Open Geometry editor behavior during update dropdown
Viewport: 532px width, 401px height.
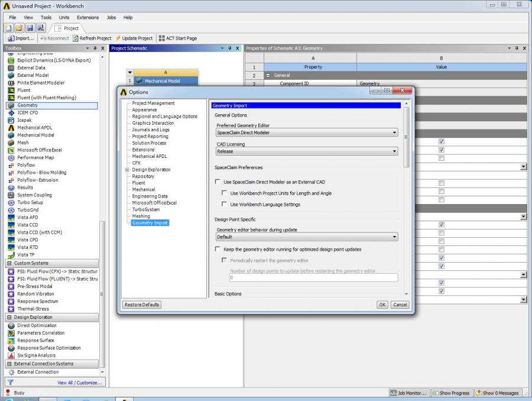click(x=307, y=237)
